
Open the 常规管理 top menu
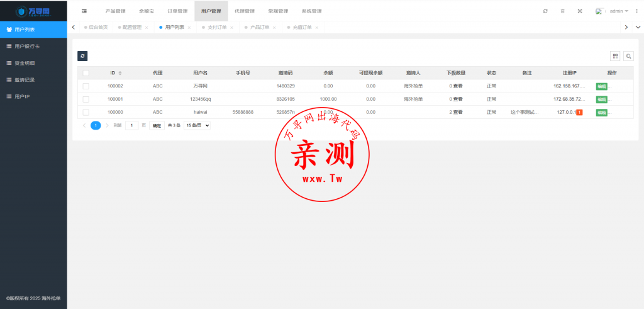(278, 11)
